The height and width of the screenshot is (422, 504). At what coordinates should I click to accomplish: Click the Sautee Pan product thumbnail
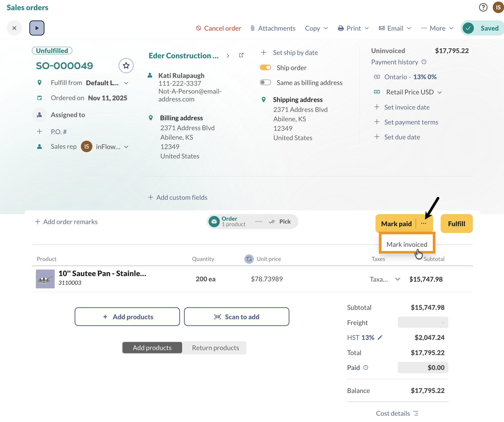click(45, 279)
